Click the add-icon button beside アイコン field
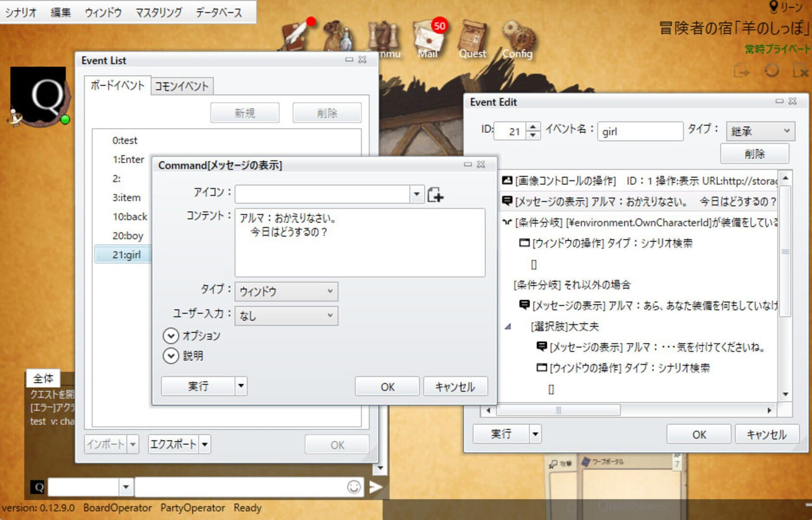The image size is (812, 520). (x=436, y=194)
